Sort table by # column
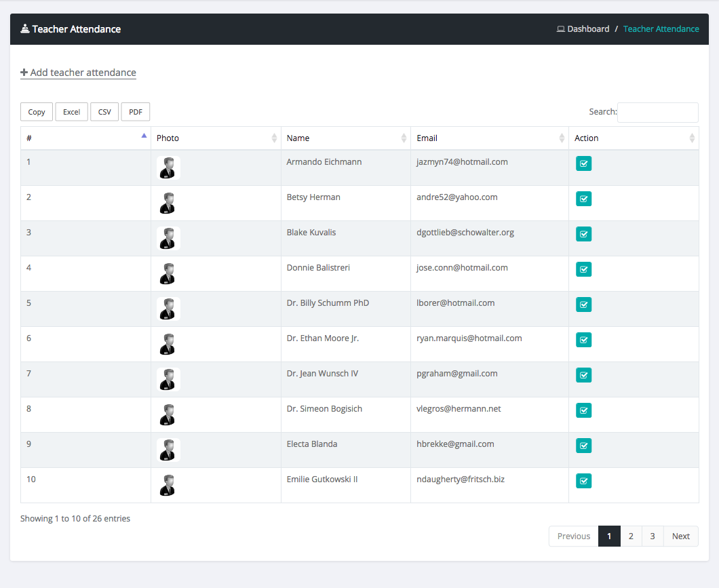The width and height of the screenshot is (719, 588). coord(85,138)
